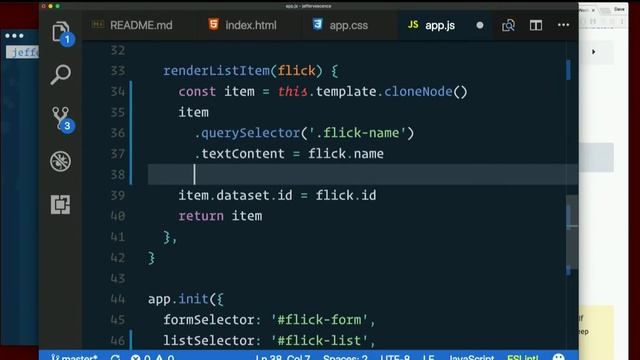The image size is (640, 360).
Task: Click on 'renderListItem' function name
Action: 216,71
